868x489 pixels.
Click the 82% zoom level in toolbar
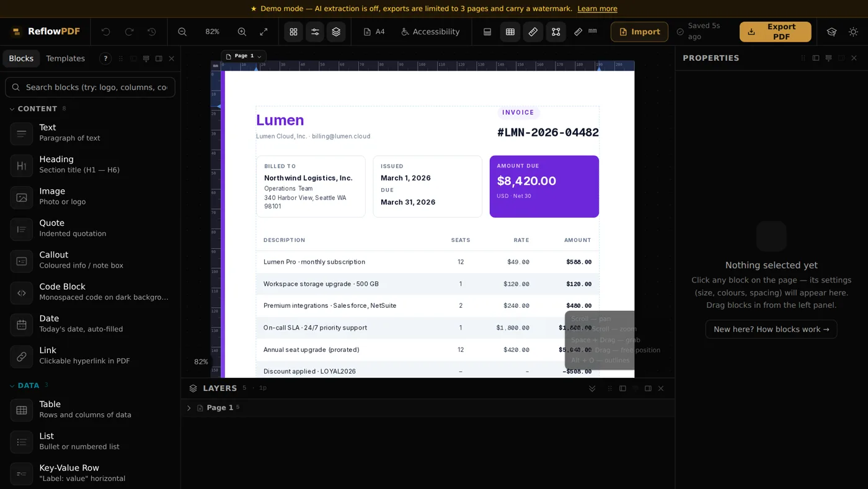[212, 32]
